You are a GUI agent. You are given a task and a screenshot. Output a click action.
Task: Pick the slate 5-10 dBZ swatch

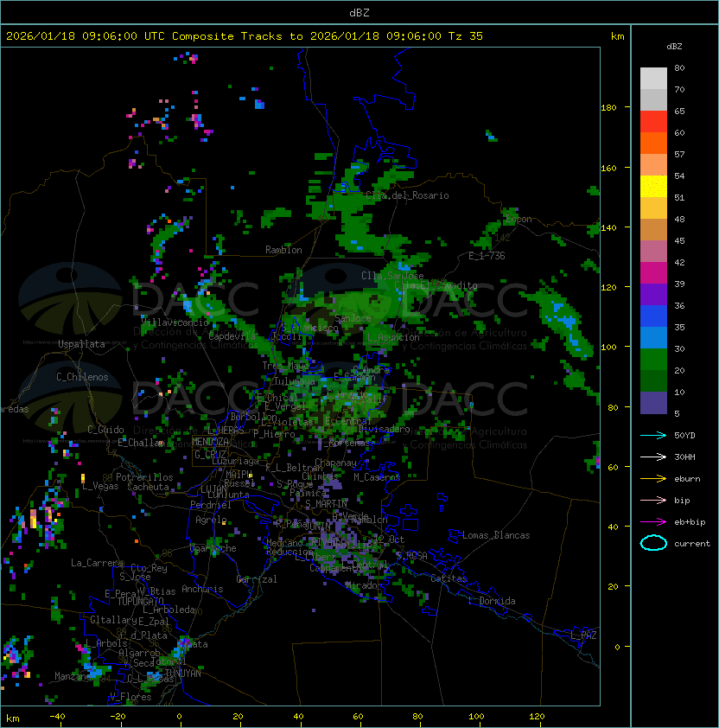[653, 403]
